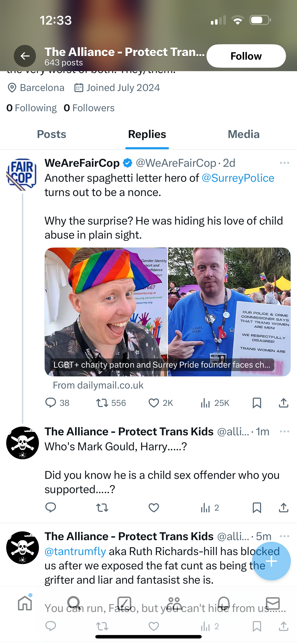Image resolution: width=297 pixels, height=644 pixels.
Task: Follow The Alliance account
Action: (246, 56)
